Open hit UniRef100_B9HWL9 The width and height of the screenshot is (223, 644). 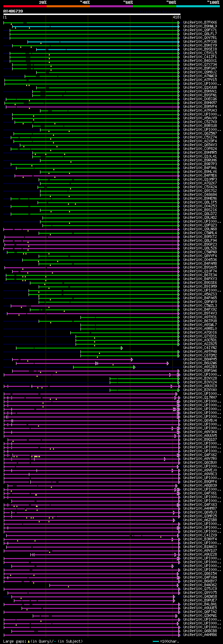coord(200,26)
